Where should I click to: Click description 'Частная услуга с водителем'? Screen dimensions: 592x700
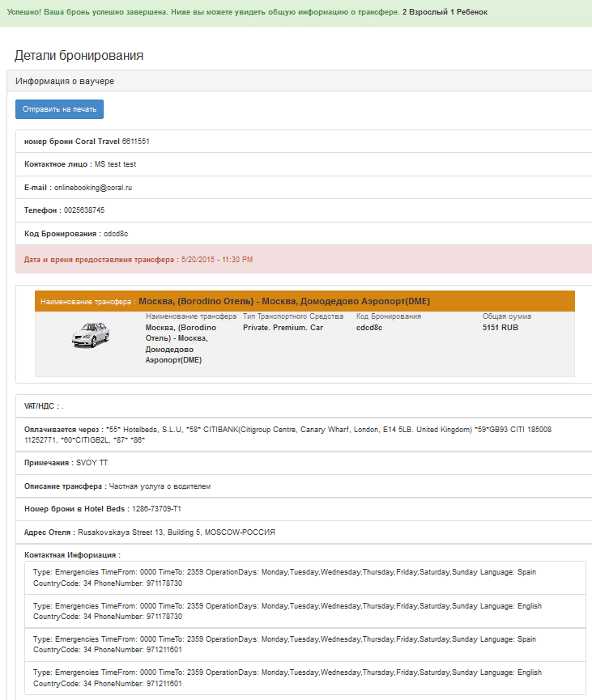[160, 486]
